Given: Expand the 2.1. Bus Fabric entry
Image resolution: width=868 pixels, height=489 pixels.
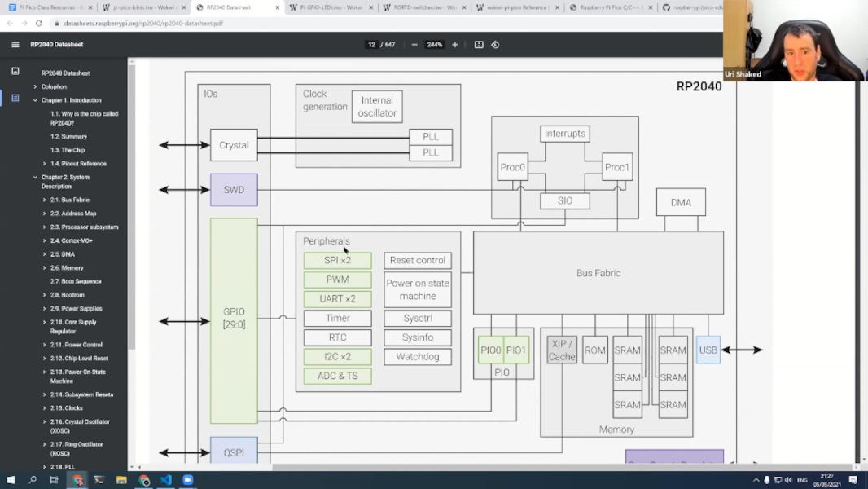Looking at the screenshot, I should (45, 200).
